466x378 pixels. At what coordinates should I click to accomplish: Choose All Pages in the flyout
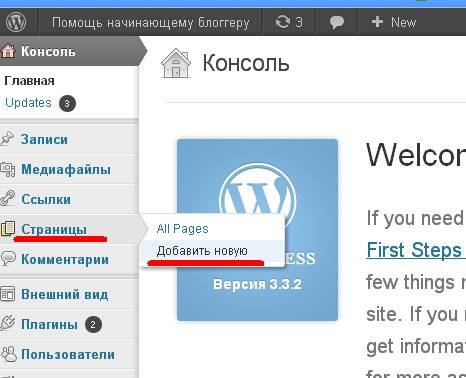[182, 229]
